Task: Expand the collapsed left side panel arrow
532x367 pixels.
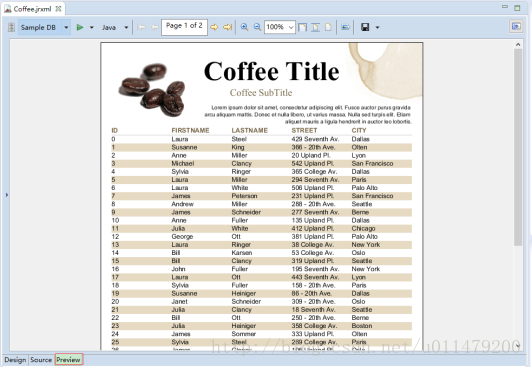Action: coord(6,195)
